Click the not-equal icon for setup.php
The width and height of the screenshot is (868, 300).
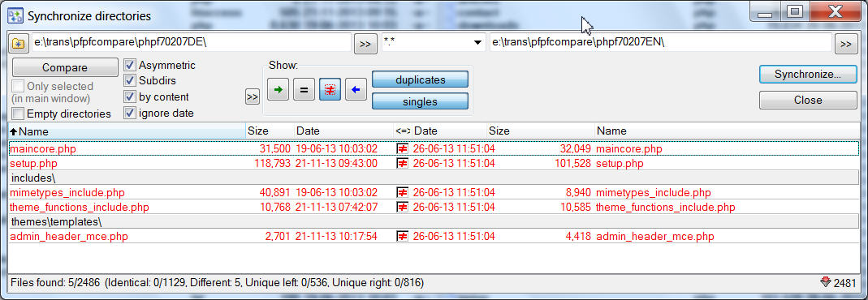click(403, 164)
